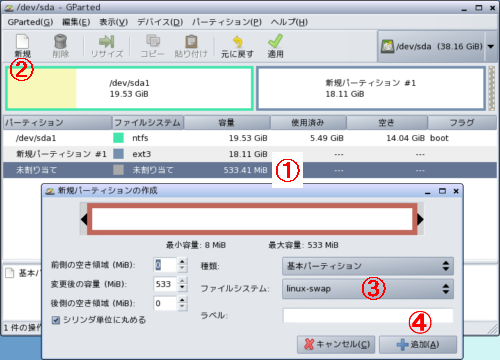Click the 追加(A) button
The height and width of the screenshot is (360, 500).
tap(418, 344)
